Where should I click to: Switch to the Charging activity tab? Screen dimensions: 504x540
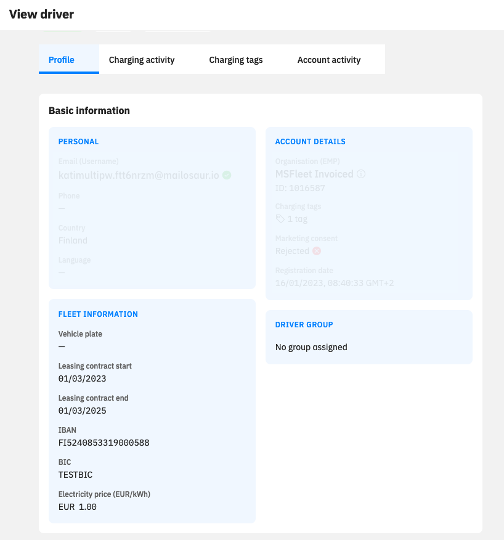142,60
